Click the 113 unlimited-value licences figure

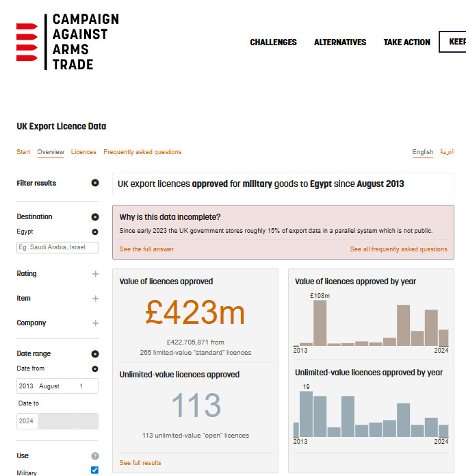click(x=196, y=405)
